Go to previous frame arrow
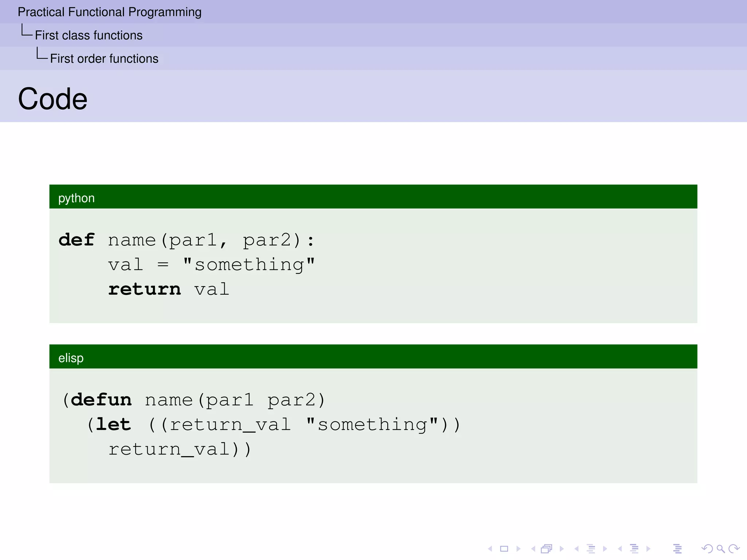 [533, 549]
